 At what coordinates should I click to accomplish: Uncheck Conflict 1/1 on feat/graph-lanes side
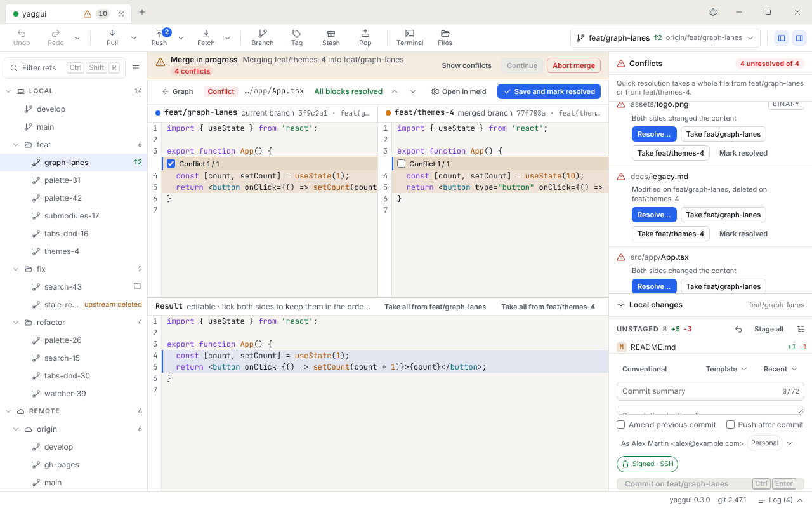pyautogui.click(x=171, y=164)
